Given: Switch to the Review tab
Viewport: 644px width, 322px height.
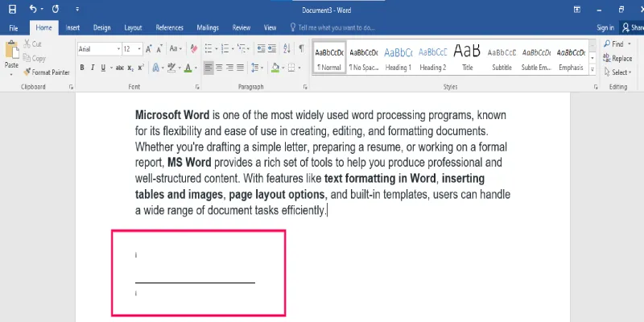Looking at the screenshot, I should (x=241, y=28).
